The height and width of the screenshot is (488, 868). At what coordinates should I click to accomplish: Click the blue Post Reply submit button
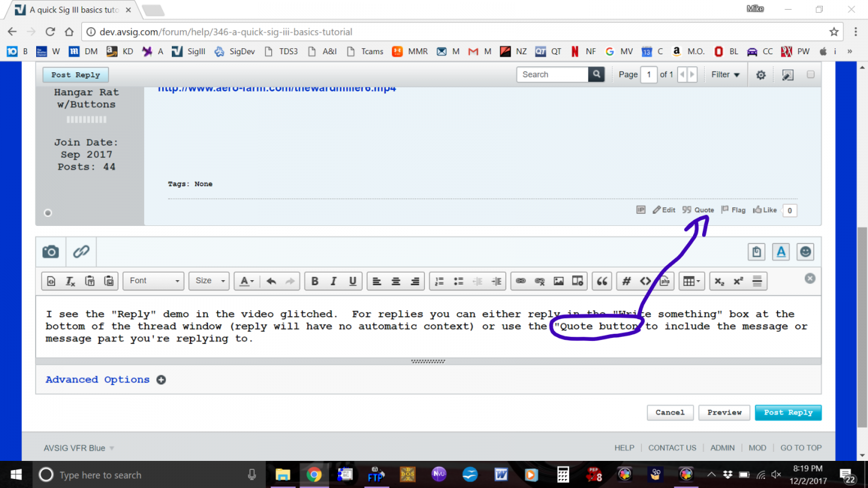(x=788, y=413)
